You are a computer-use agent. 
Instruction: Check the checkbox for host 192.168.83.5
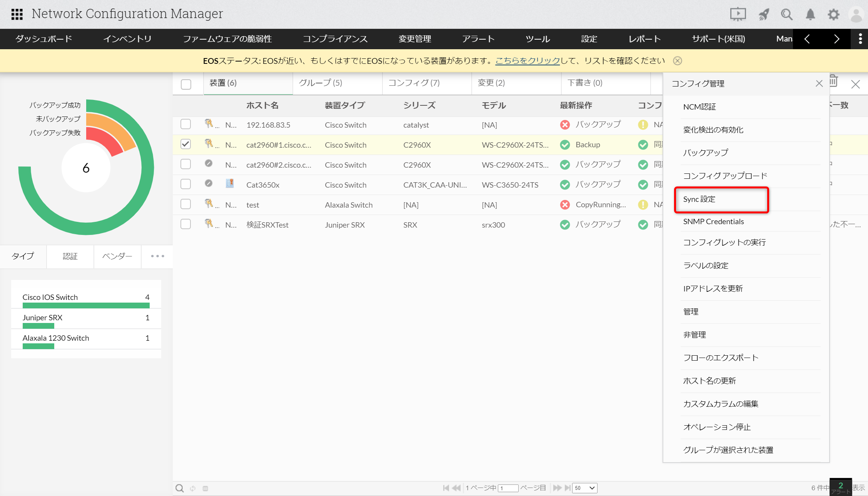point(185,124)
